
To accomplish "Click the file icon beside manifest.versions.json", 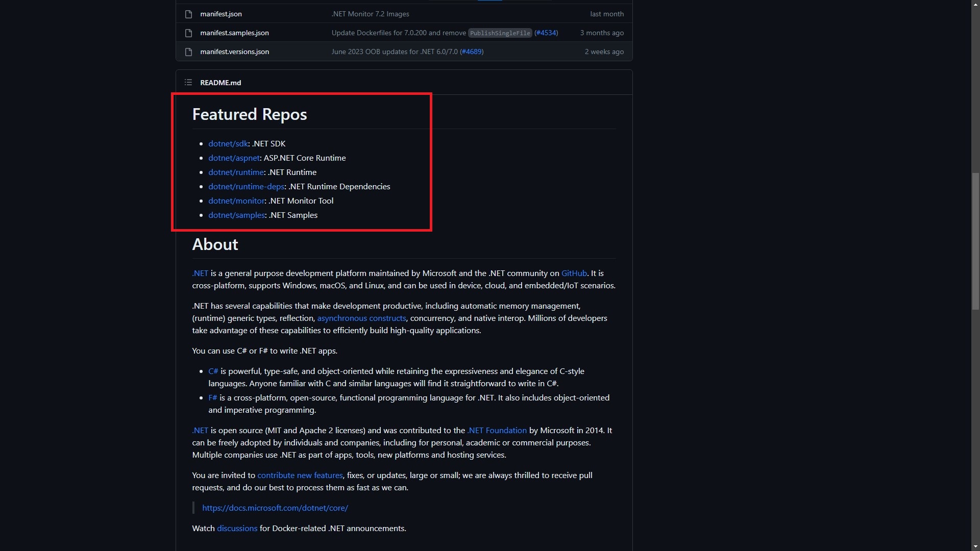I will click(188, 52).
